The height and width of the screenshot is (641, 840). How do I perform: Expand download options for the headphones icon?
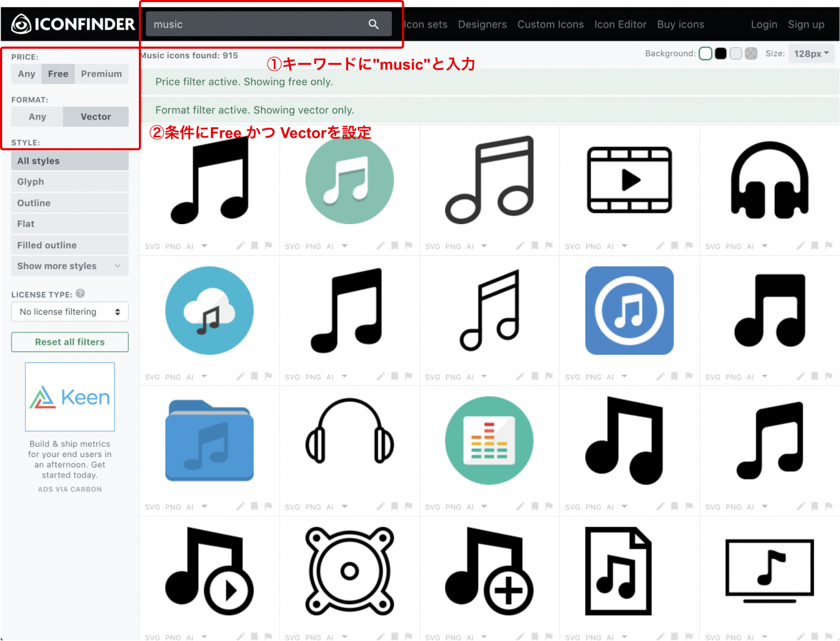764,245
